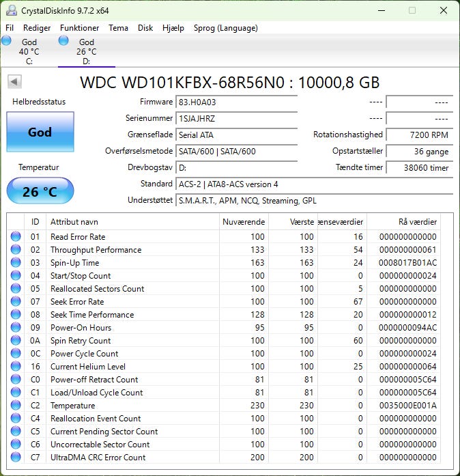Click the Firmware value field
The height and width of the screenshot is (476, 460).
pos(236,102)
